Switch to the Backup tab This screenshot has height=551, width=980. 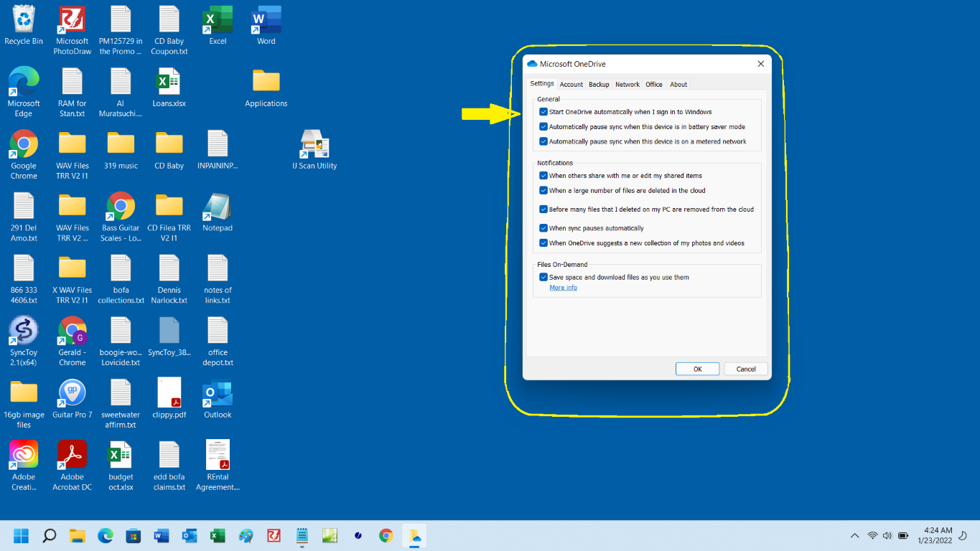pos(599,85)
